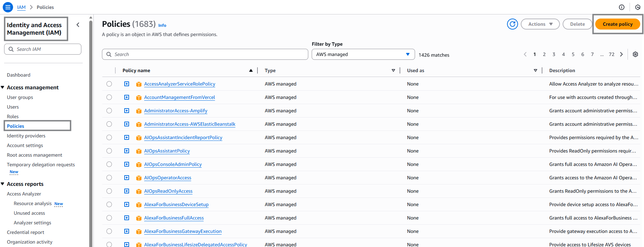Collapse the IAM sidebar with the chevron
The image size is (644, 247).
78,25
